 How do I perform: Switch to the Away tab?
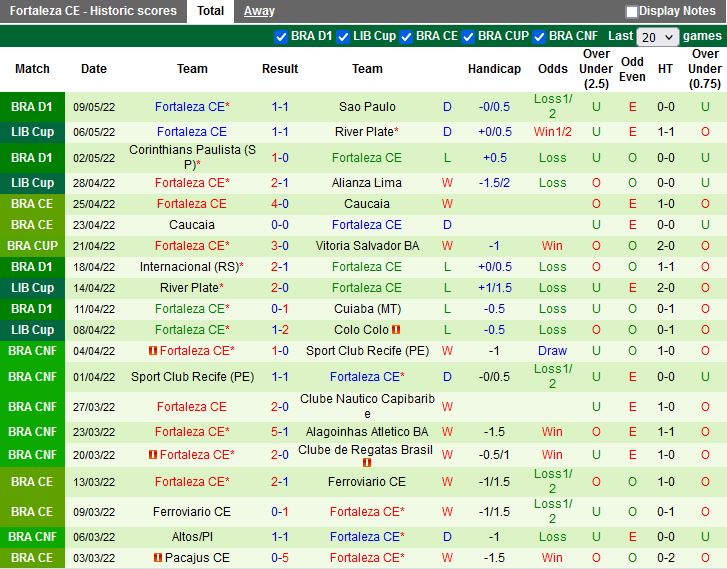[x=259, y=11]
